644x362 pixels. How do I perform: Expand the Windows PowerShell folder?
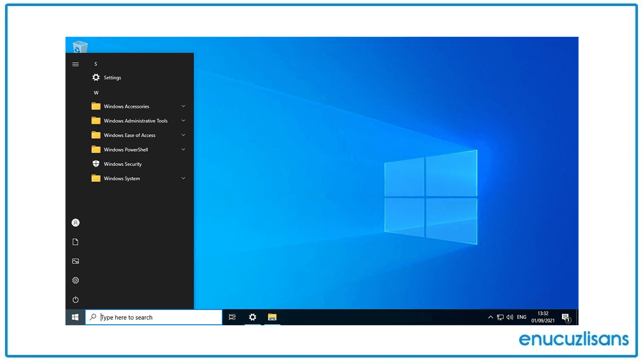(x=139, y=149)
